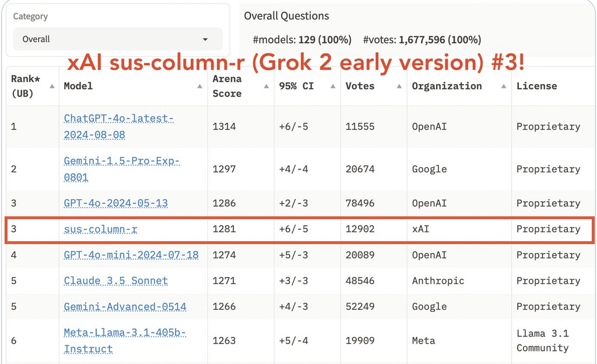Open the Category dropdown showing Overall

[x=118, y=39]
